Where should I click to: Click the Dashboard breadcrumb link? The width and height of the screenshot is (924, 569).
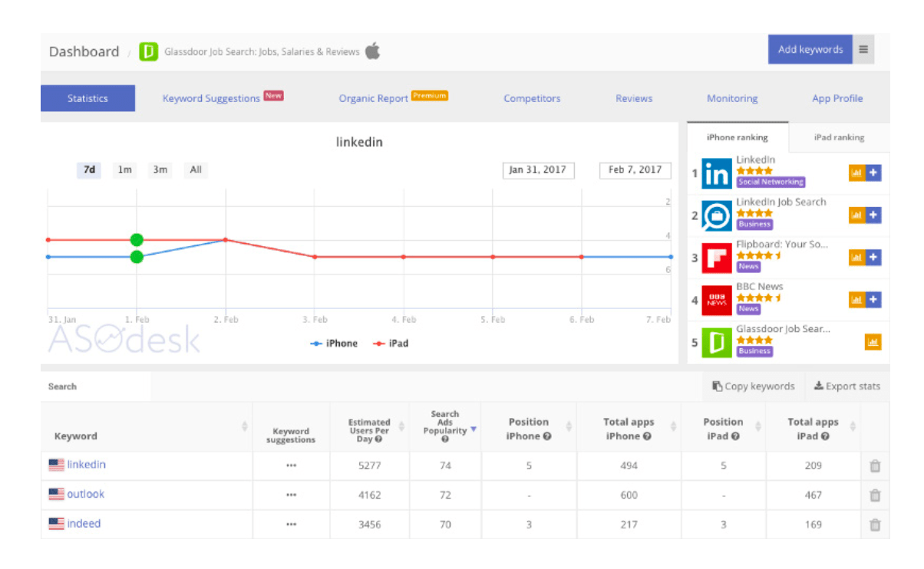tap(84, 52)
